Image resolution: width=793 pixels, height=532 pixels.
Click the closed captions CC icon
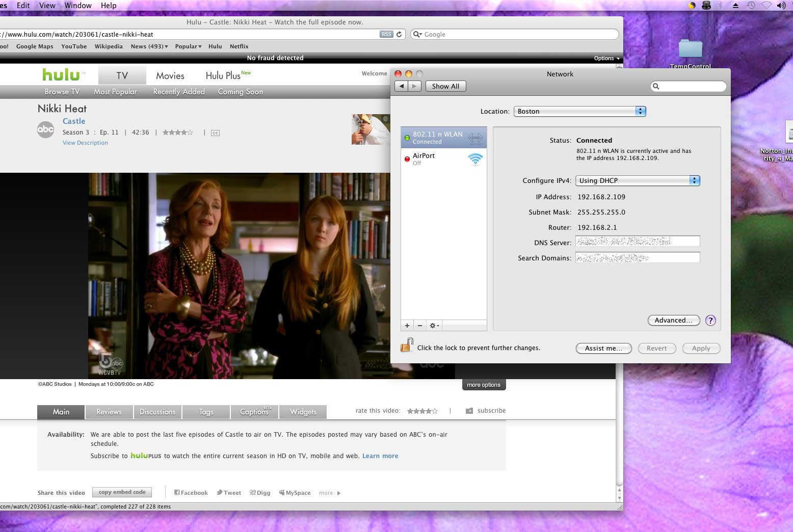(215, 133)
